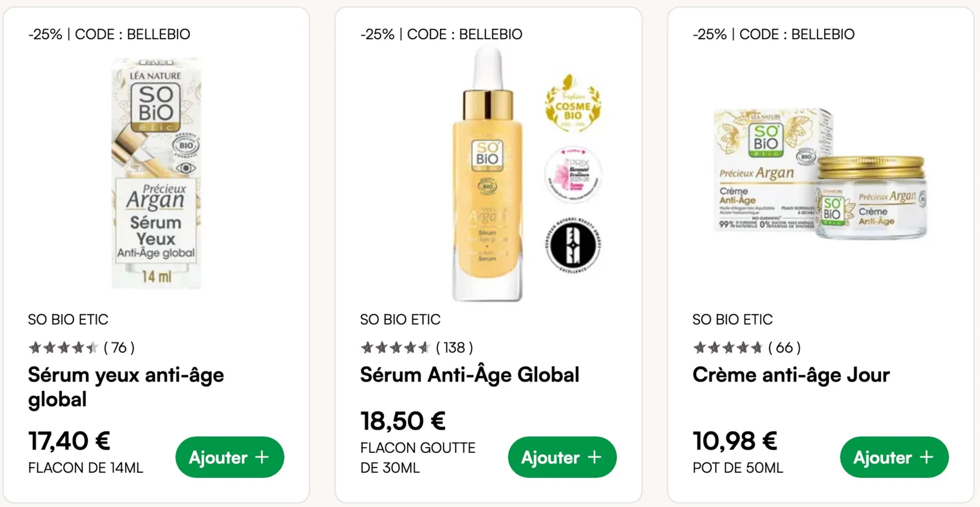Add Sérum Anti-Âge Global to cart

562,457
